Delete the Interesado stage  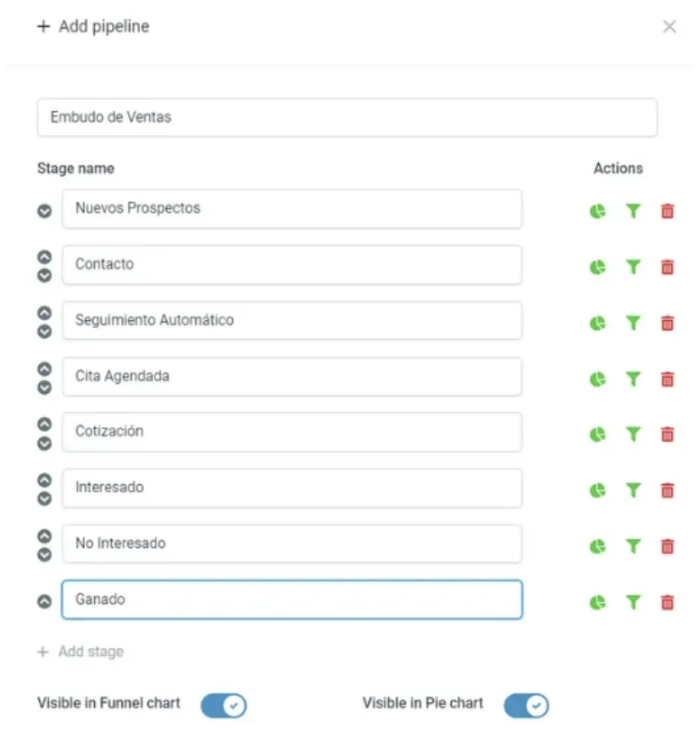pyautogui.click(x=667, y=490)
